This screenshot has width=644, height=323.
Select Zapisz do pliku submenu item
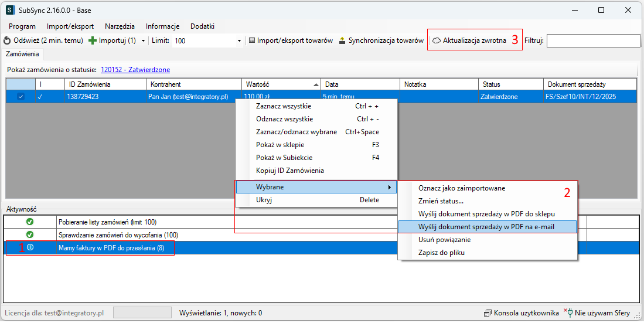(x=488, y=252)
